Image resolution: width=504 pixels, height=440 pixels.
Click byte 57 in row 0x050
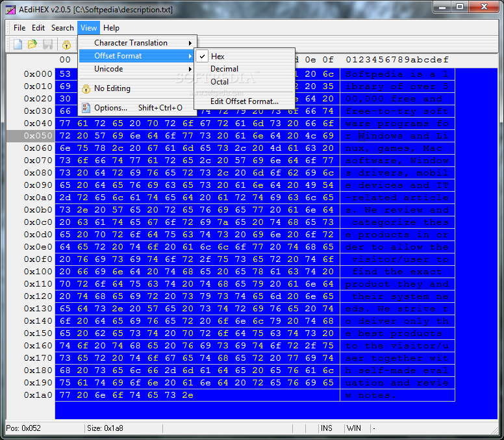point(100,136)
